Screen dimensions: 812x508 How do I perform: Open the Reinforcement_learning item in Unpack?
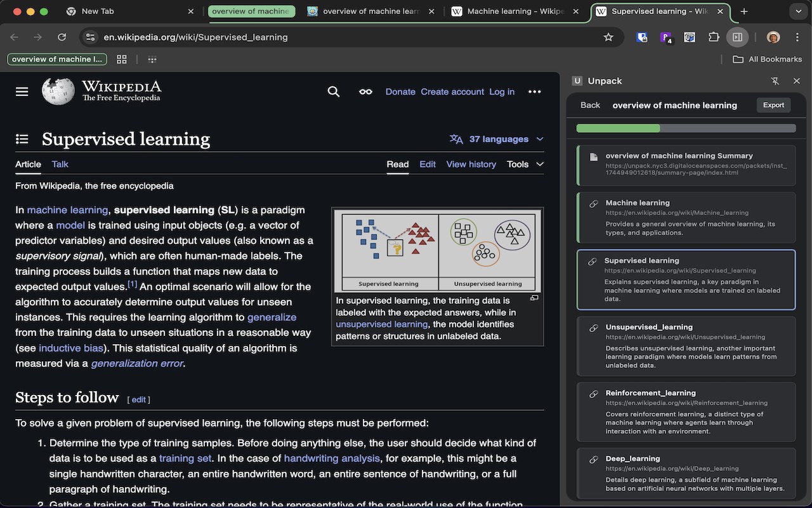tap(686, 411)
